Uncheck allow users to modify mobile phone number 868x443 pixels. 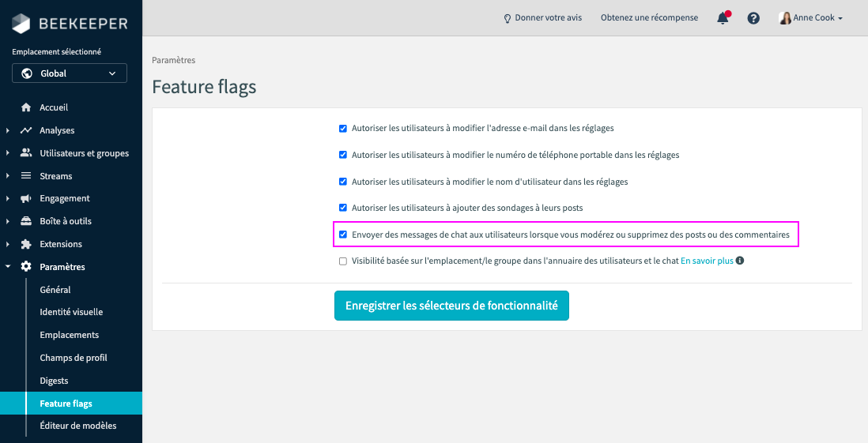point(342,155)
